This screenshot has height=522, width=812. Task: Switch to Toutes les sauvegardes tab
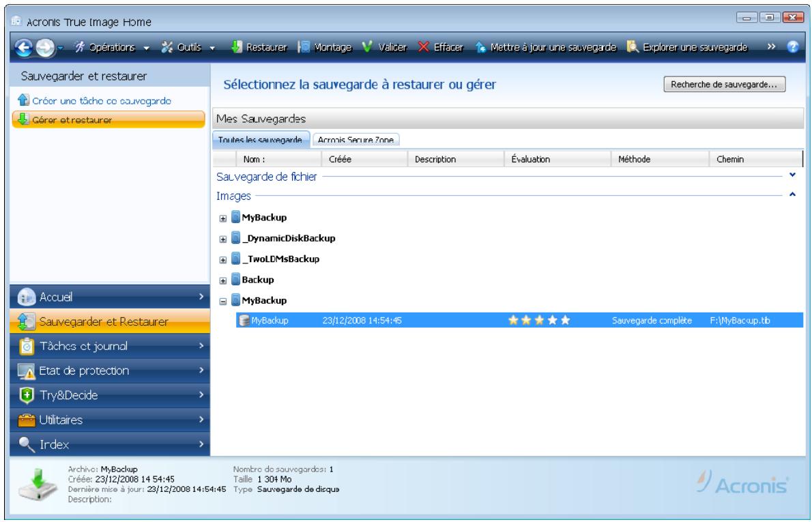261,140
